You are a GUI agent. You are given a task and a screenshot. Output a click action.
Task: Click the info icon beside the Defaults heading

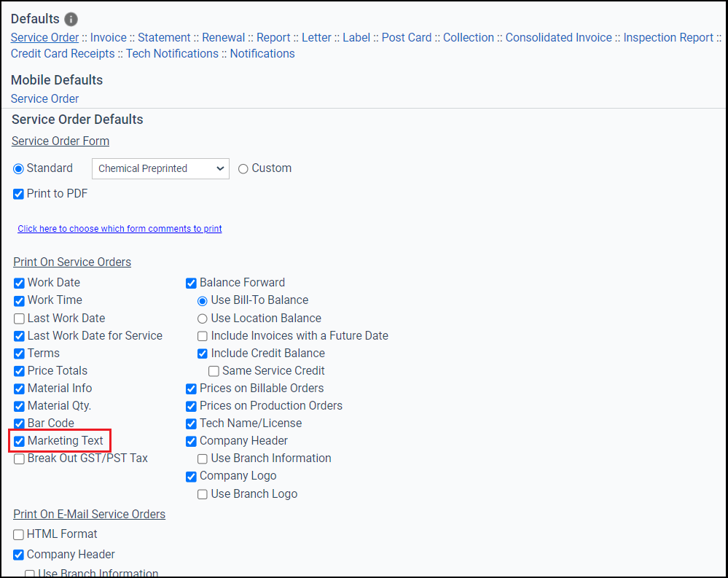point(71,19)
